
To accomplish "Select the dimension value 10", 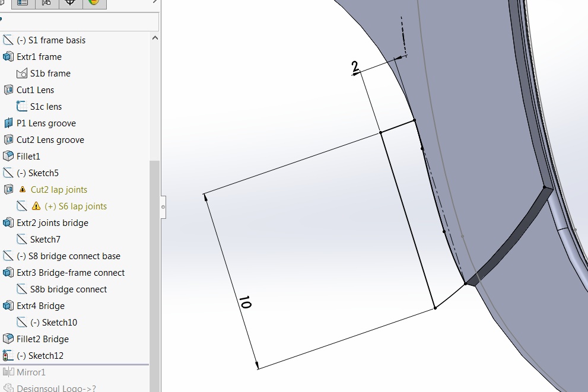I will point(245,302).
